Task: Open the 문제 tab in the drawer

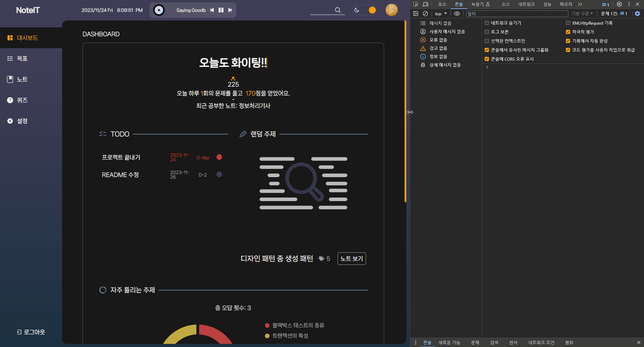Action: (x=475, y=342)
